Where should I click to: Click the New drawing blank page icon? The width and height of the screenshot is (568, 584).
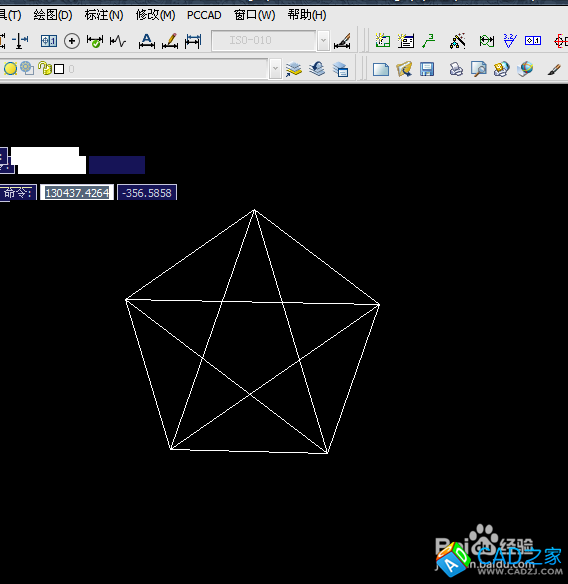[x=381, y=70]
